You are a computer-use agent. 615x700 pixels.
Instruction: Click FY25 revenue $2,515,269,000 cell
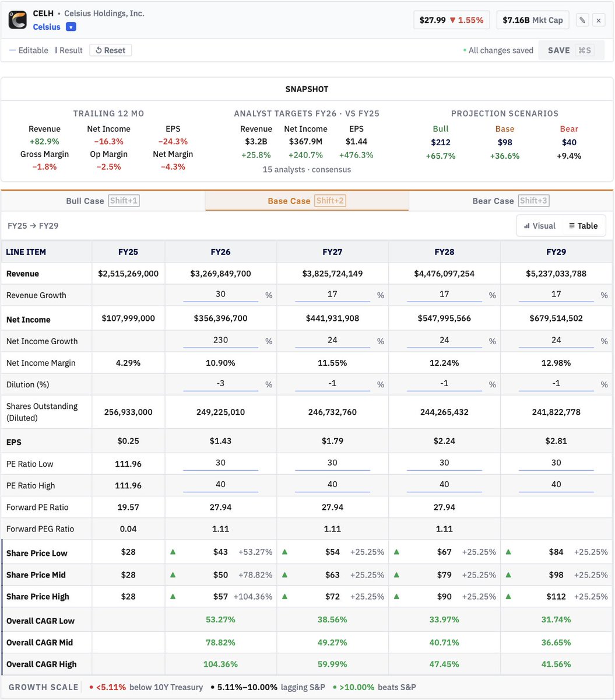coord(128,274)
